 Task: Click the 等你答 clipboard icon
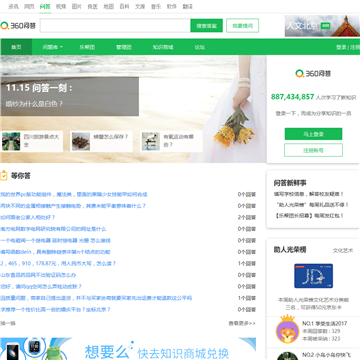[4, 176]
